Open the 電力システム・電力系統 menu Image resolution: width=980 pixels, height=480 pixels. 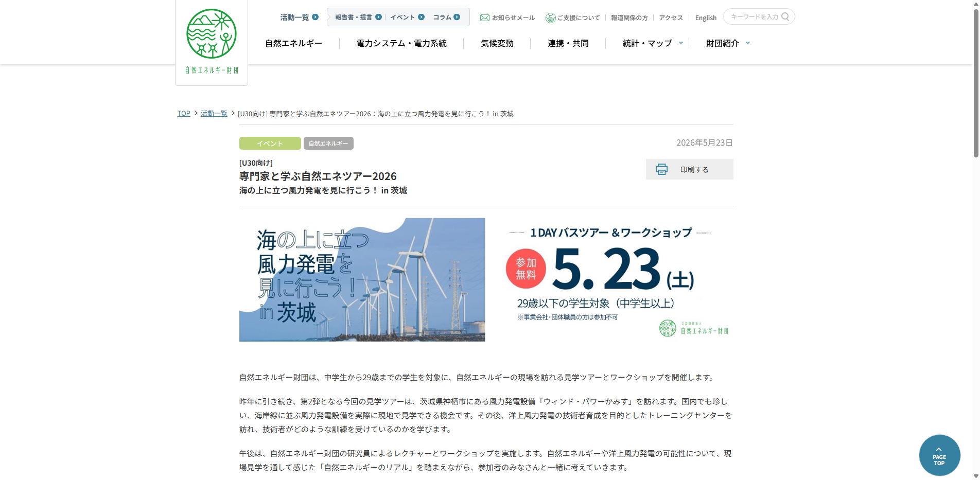coord(401,43)
